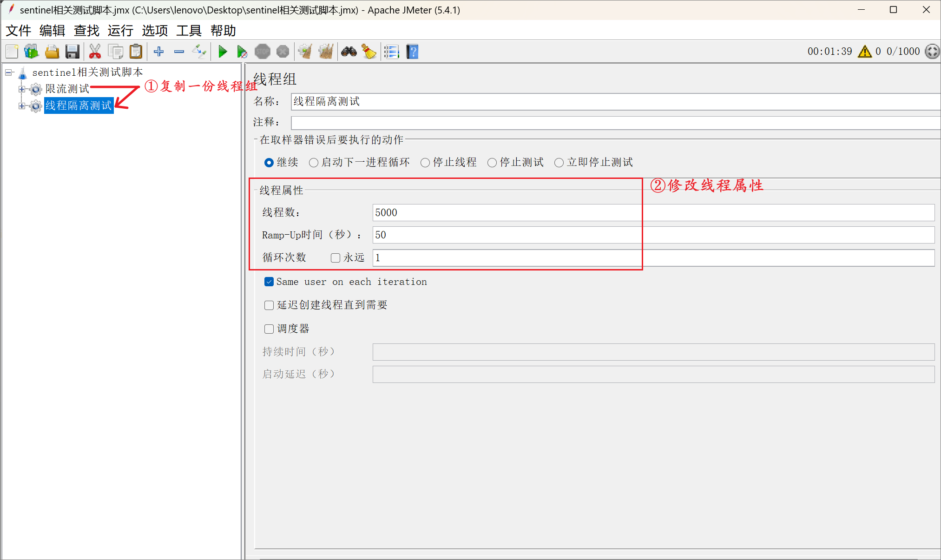Image resolution: width=941 pixels, height=560 pixels.
Task: Open the 查找 menu
Action: (x=86, y=31)
